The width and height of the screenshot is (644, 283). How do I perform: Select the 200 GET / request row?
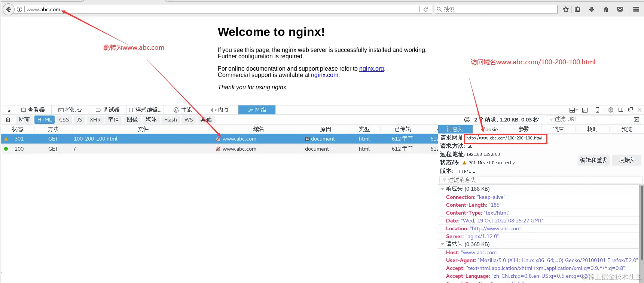tap(219, 149)
